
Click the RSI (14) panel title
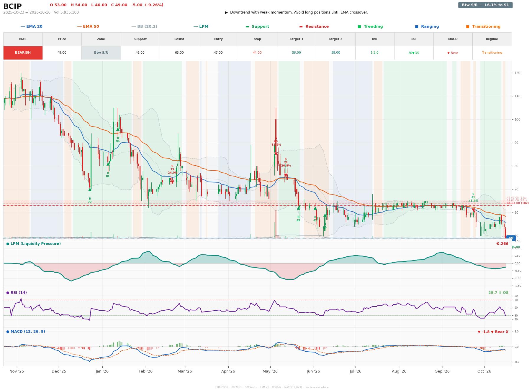point(17,293)
